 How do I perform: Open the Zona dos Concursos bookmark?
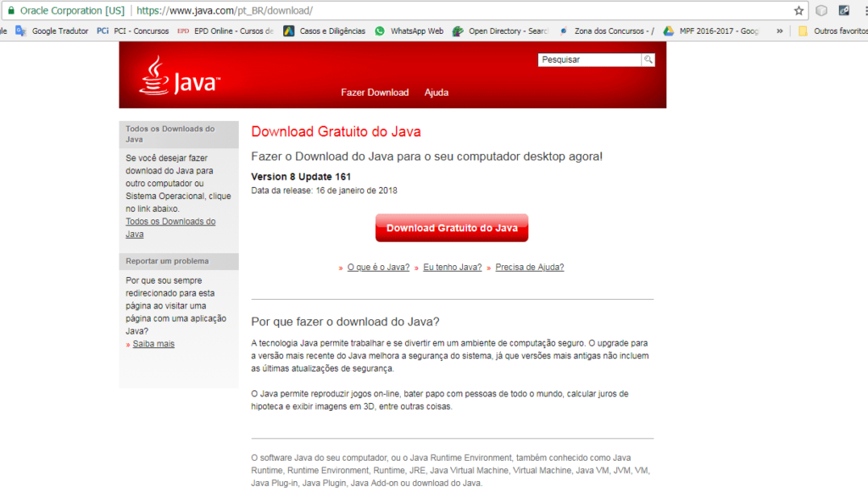pyautogui.click(x=606, y=31)
